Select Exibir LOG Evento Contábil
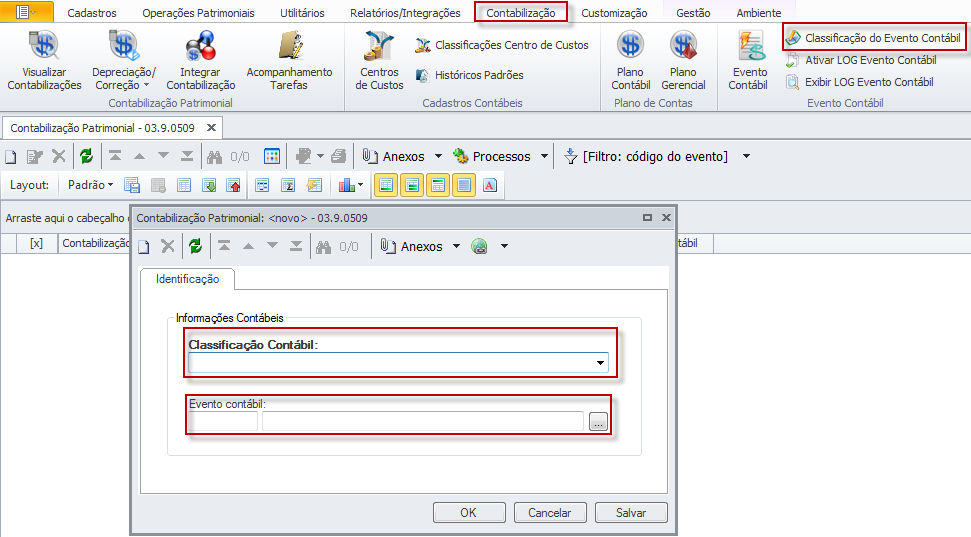Screen dimensions: 971x537 860,82
